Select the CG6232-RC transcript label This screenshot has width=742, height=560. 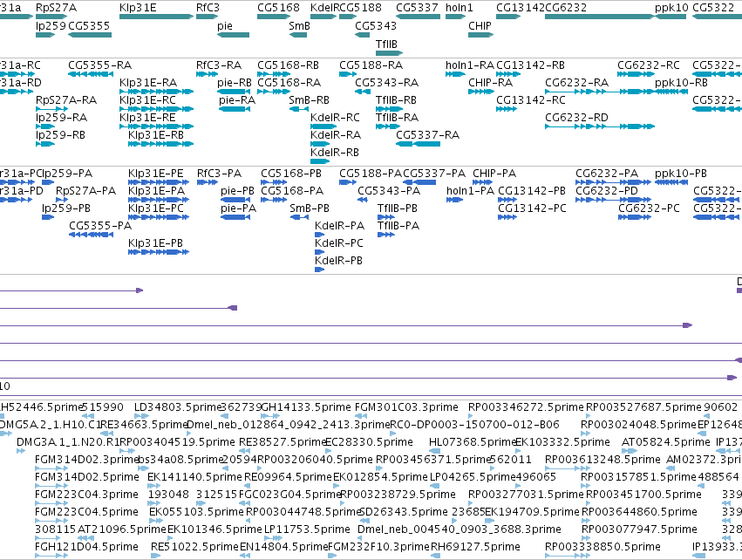(649, 65)
